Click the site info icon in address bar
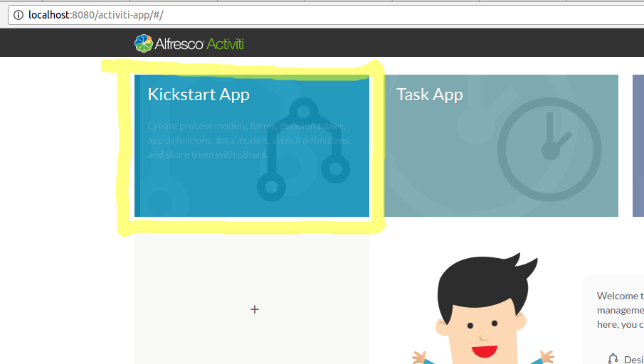The width and height of the screenshot is (644, 364). point(19,15)
